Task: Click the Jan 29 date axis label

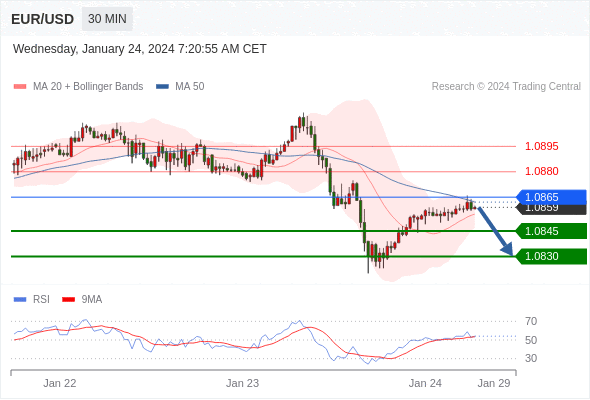Action: (494, 383)
